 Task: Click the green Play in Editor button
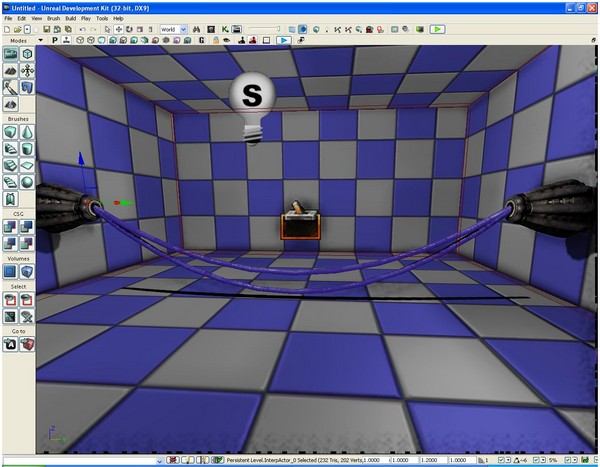click(437, 29)
